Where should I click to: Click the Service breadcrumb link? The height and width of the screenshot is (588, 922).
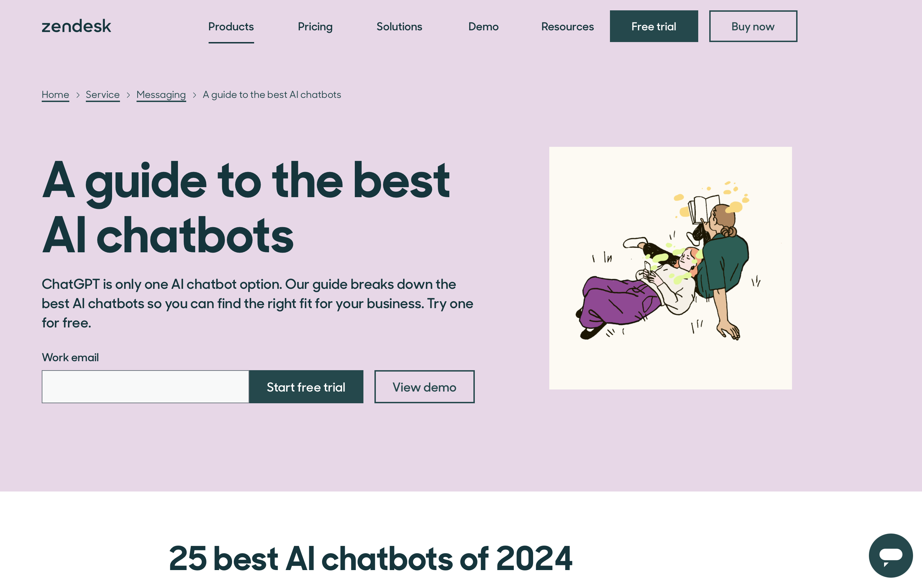[102, 94]
